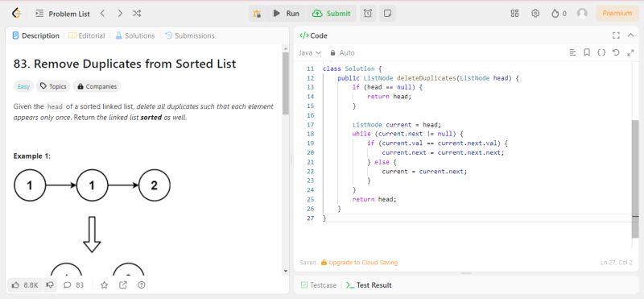Open the Testcase tab
This screenshot has width=644, height=299.
point(318,285)
